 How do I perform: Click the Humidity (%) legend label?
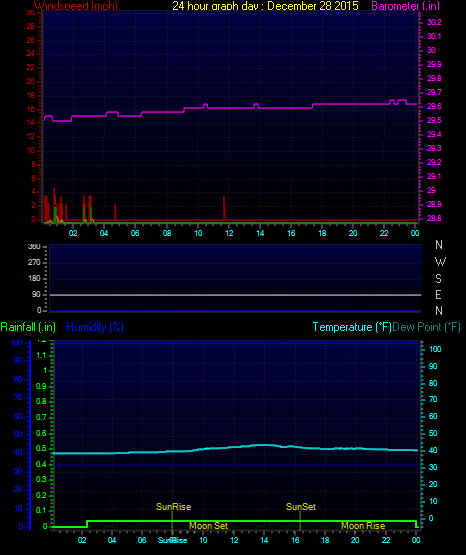pyautogui.click(x=95, y=327)
